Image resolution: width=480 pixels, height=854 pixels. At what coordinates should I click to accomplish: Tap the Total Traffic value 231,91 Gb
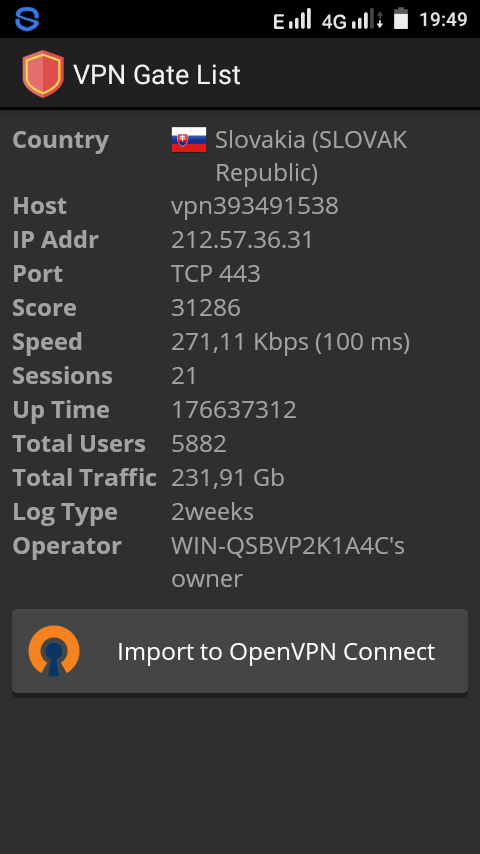click(228, 478)
